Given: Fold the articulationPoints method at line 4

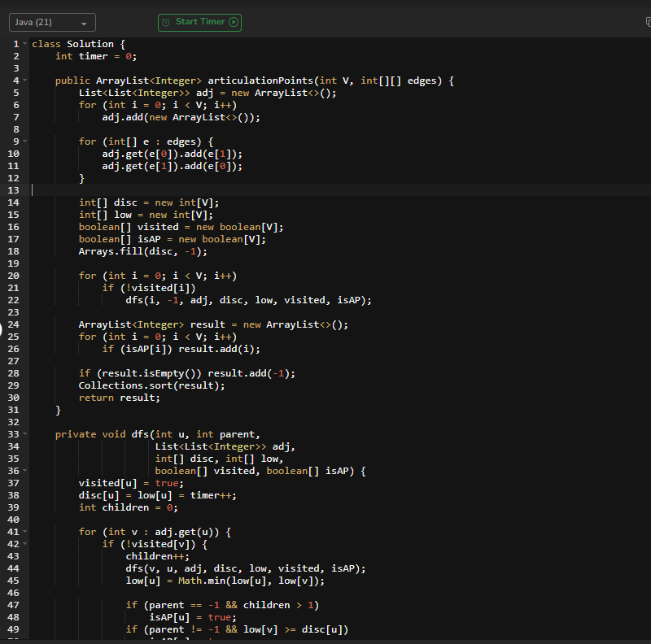Looking at the screenshot, I should (x=25, y=80).
